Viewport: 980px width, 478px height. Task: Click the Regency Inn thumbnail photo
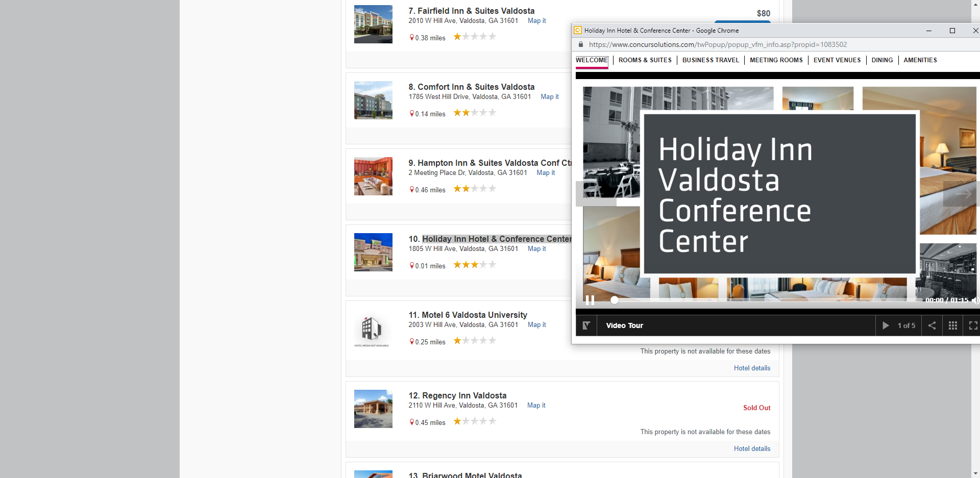pyautogui.click(x=374, y=409)
